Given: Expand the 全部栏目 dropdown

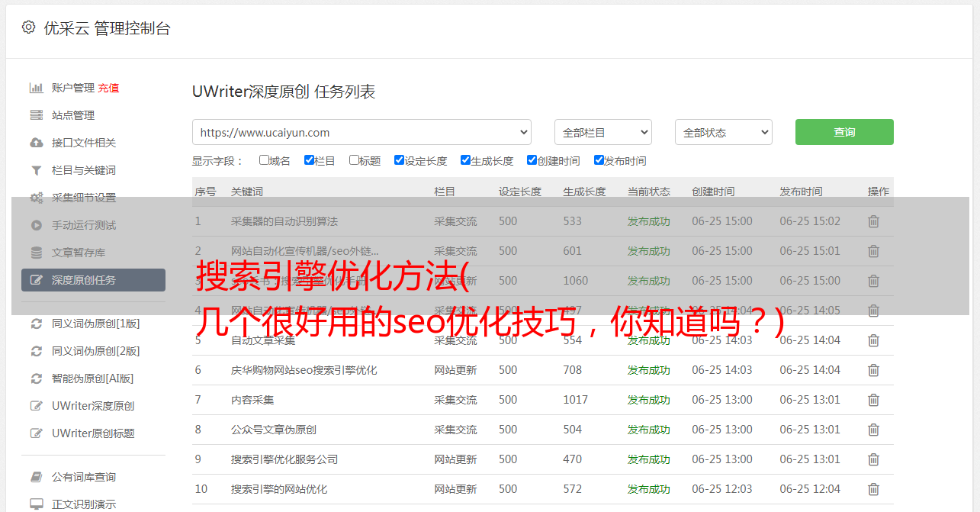Looking at the screenshot, I should click(x=602, y=132).
